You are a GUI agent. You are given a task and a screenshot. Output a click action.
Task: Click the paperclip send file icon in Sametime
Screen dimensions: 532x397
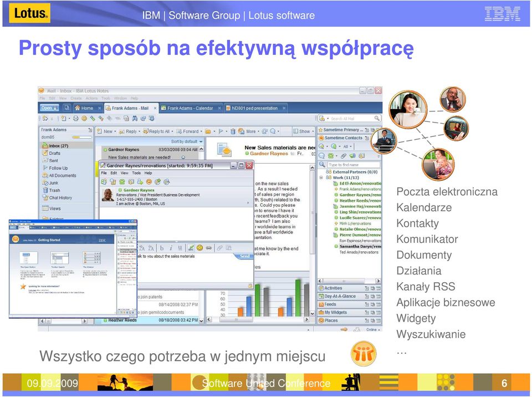344,156
